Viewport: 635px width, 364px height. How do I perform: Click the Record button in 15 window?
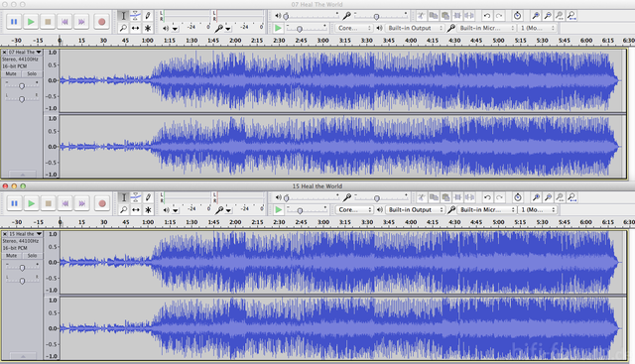coord(102,203)
